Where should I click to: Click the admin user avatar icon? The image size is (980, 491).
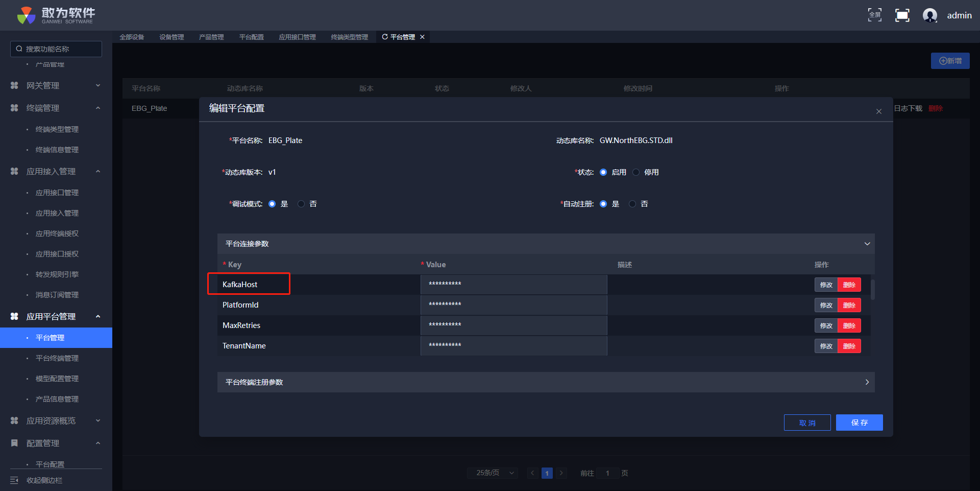click(929, 15)
